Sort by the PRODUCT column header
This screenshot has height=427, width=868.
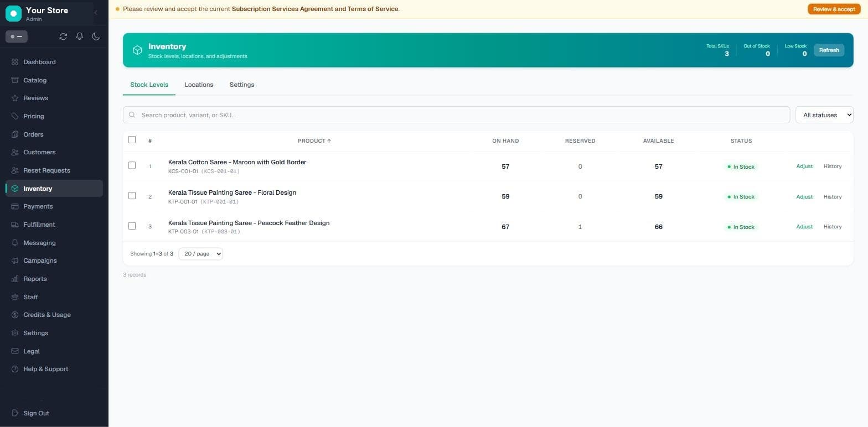click(314, 141)
